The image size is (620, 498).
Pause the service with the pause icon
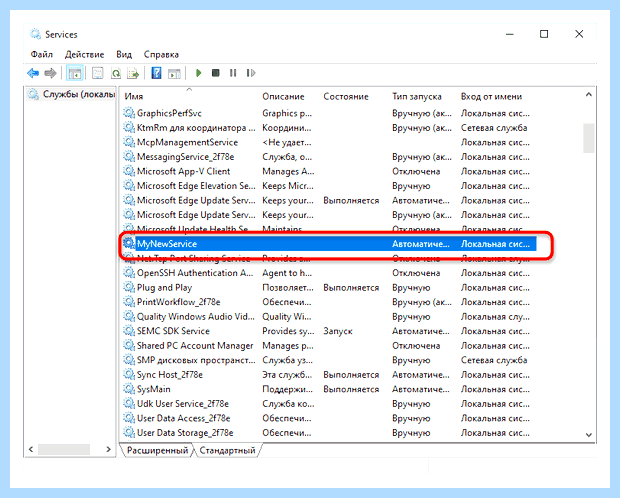click(x=233, y=73)
